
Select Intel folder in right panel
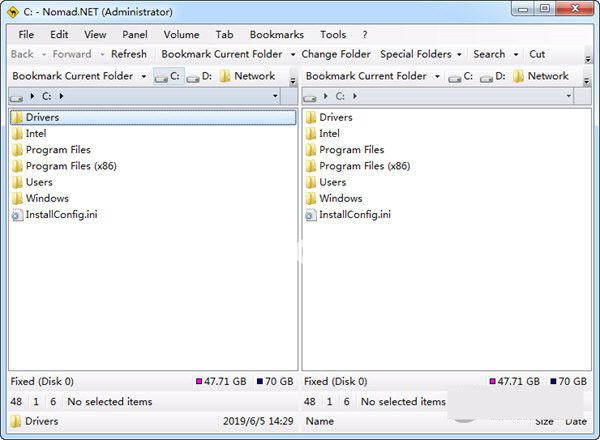[323, 134]
